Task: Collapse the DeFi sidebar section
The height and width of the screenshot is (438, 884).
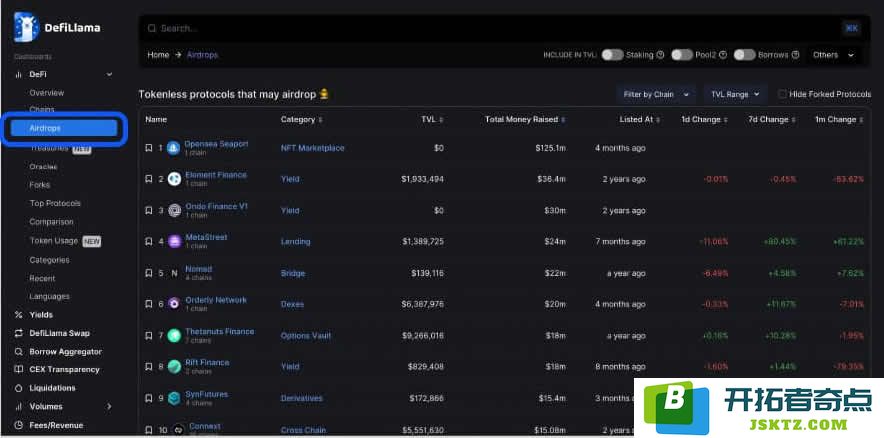Action: click(109, 74)
